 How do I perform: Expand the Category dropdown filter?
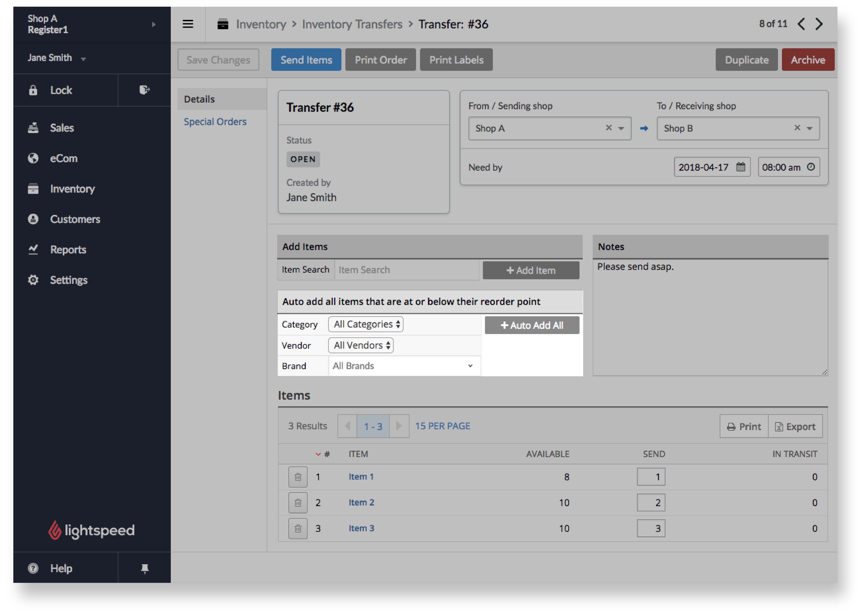pos(366,325)
